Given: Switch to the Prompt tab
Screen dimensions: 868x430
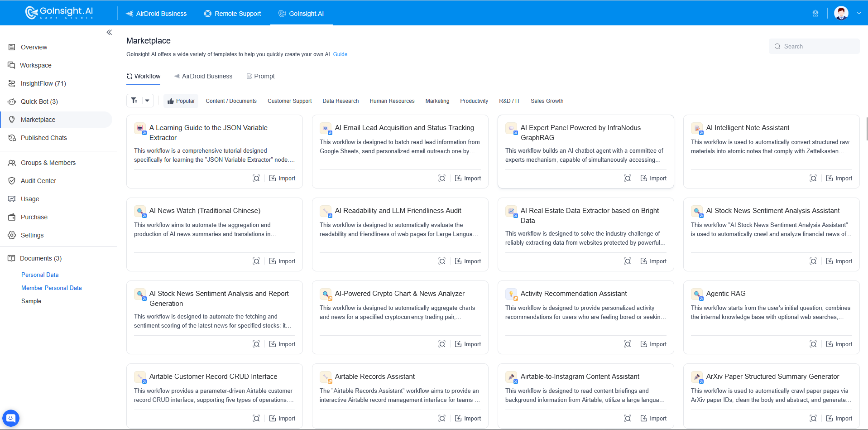Looking at the screenshot, I should point(260,76).
